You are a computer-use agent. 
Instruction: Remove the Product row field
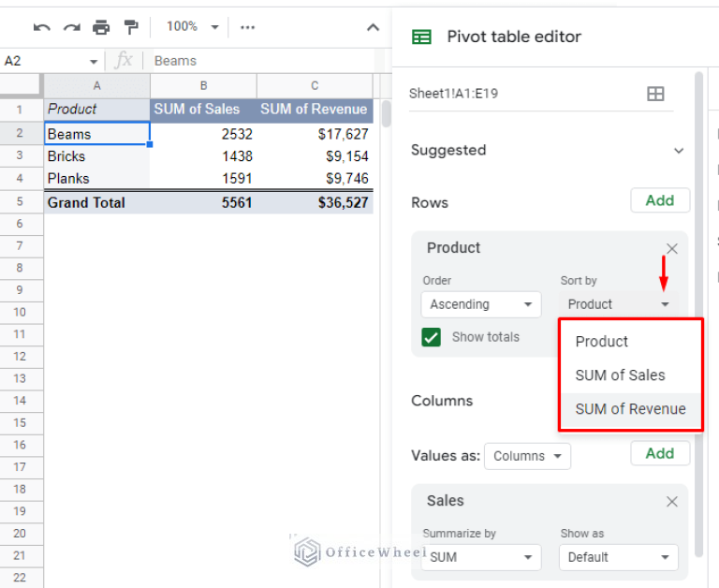pyautogui.click(x=671, y=248)
